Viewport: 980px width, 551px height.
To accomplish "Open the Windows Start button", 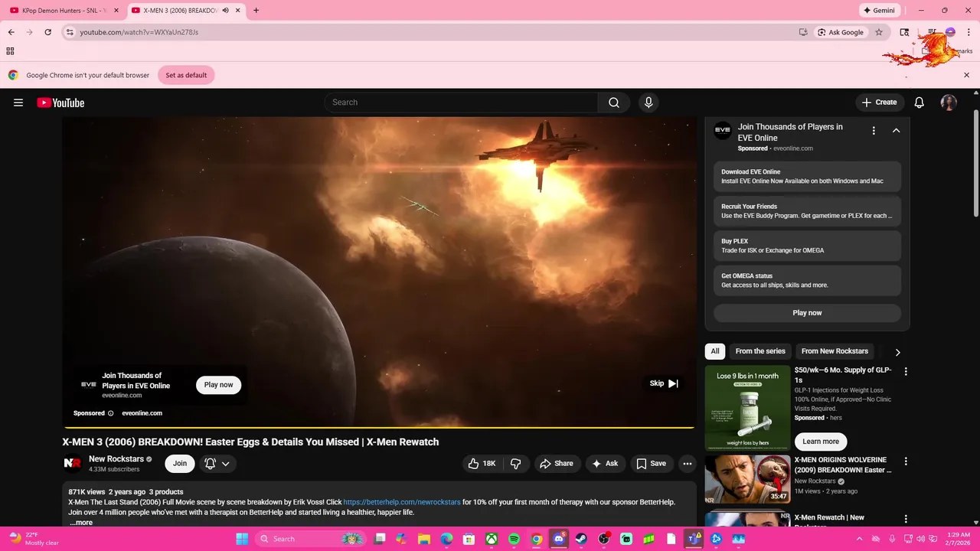I will click(242, 539).
